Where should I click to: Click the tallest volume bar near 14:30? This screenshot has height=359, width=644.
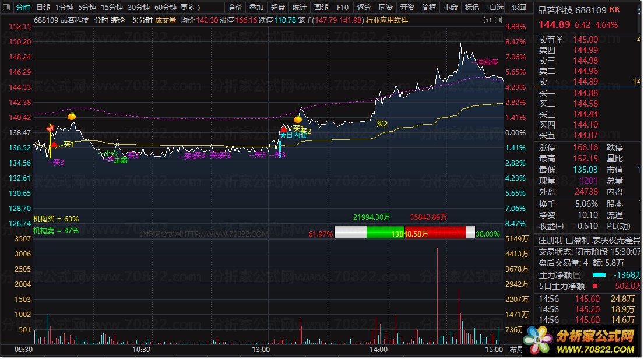click(438, 295)
